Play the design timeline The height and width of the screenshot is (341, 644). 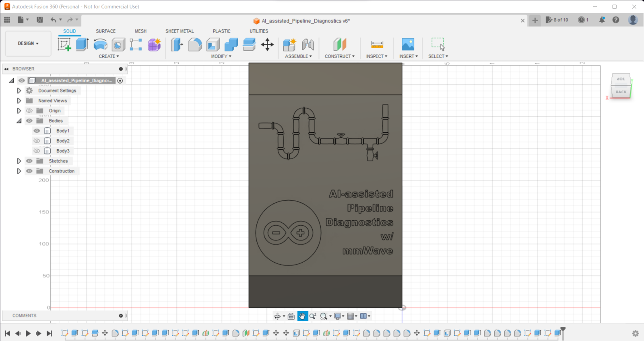point(28,333)
